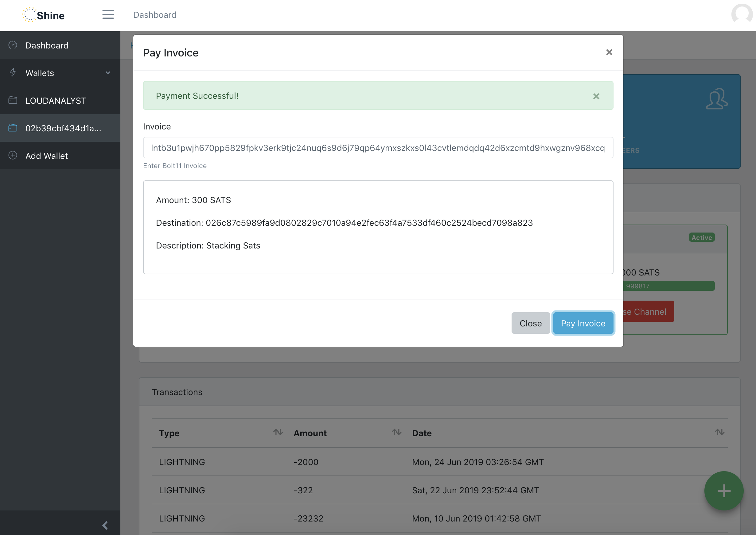Click the hamburger menu icon
The width and height of the screenshot is (756, 535).
108,14
